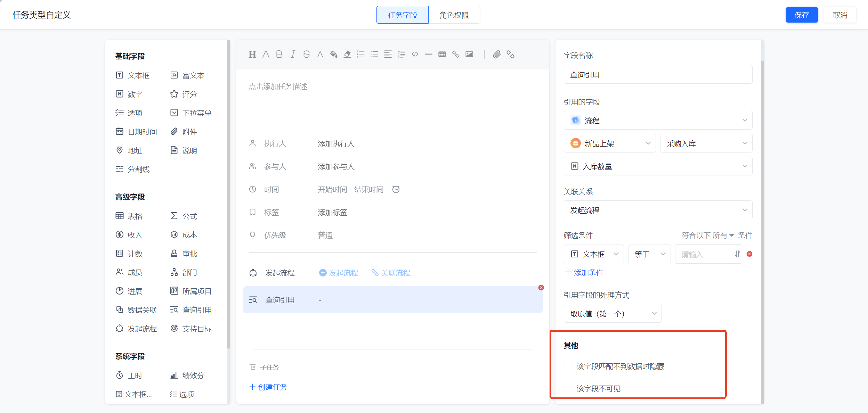868x413 pixels.
Task: Click the 取消 button
Action: pyautogui.click(x=840, y=15)
